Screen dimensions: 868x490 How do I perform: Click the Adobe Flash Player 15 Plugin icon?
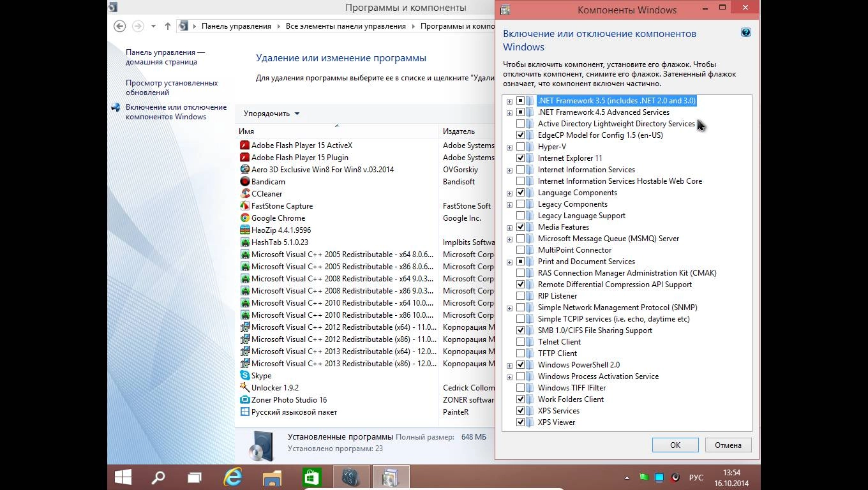coord(244,158)
